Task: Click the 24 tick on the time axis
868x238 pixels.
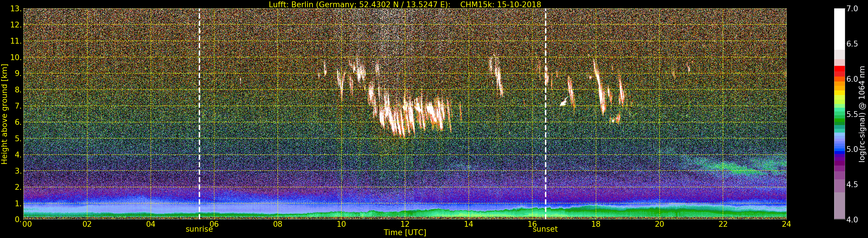Action: pyautogui.click(x=786, y=224)
